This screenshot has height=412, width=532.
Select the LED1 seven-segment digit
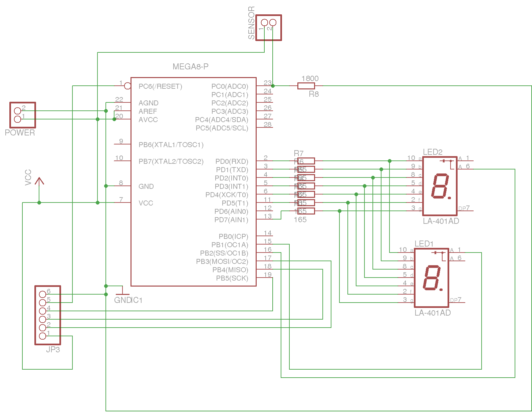(433, 278)
